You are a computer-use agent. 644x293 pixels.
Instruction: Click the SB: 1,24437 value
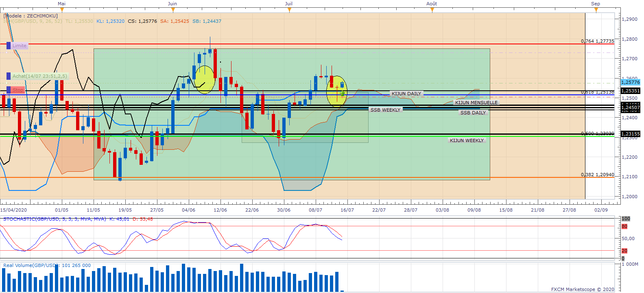pyautogui.click(x=207, y=21)
